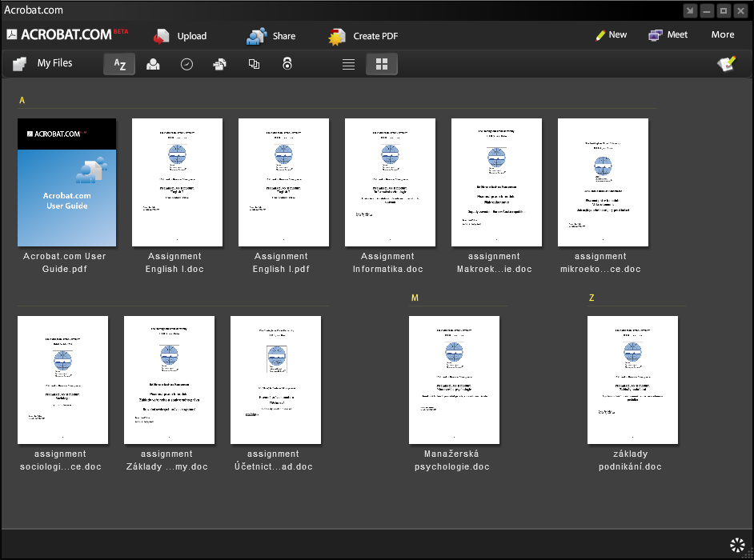Select Assignment English I.pdf thumbnail
The width and height of the screenshot is (754, 560).
click(x=283, y=182)
